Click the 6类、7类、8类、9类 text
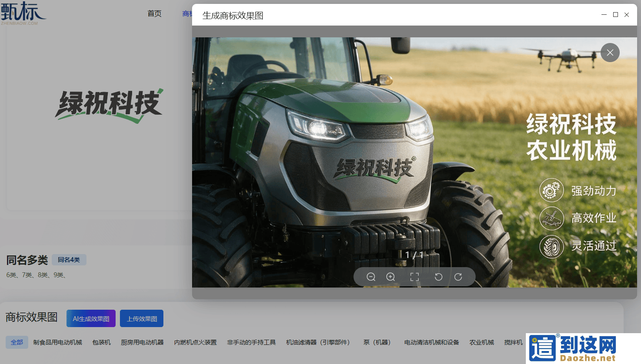Viewport: 641px width, 364px height. [x=36, y=275]
